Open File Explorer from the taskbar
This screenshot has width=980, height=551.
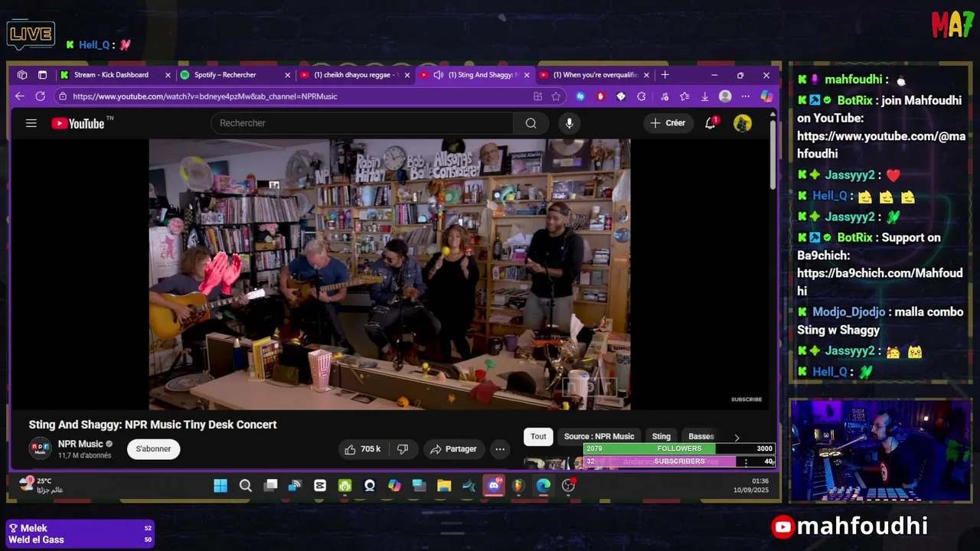(444, 485)
